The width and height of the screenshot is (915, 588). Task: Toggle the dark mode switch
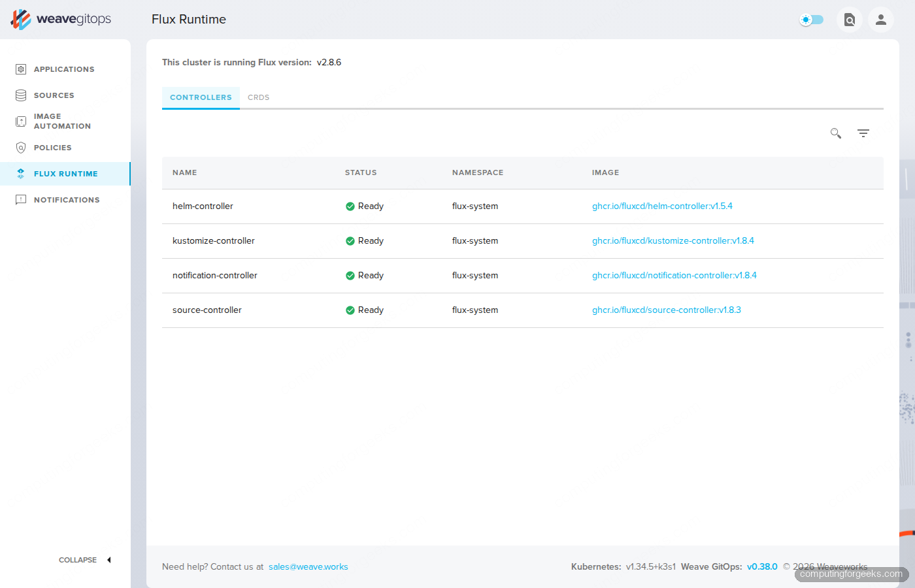coord(812,20)
